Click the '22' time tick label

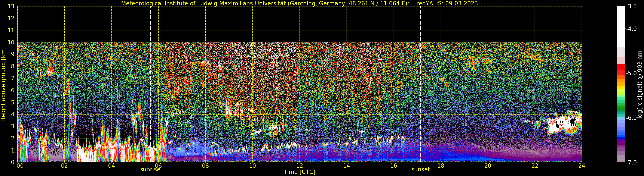[535, 166]
